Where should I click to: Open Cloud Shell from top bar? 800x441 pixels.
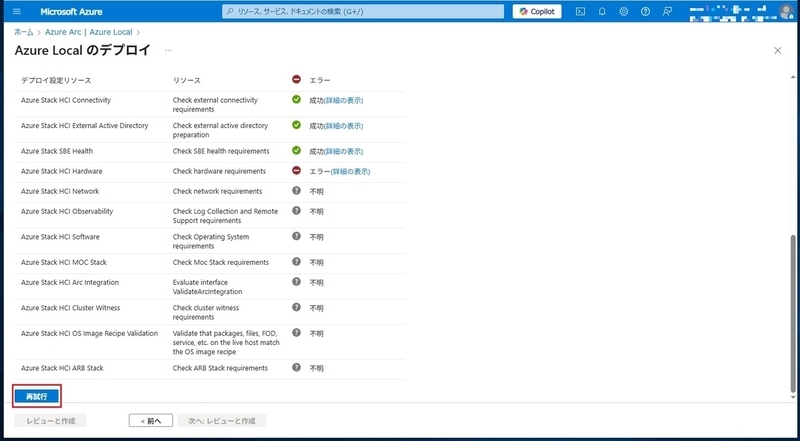(580, 11)
